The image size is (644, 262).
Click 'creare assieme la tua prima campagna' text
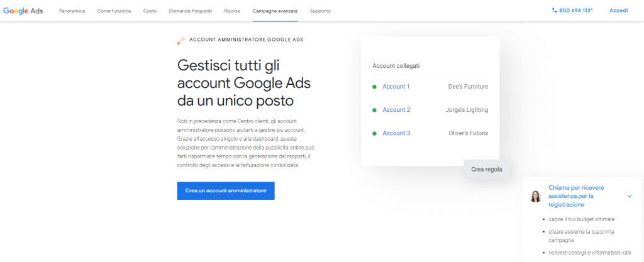tap(581, 236)
